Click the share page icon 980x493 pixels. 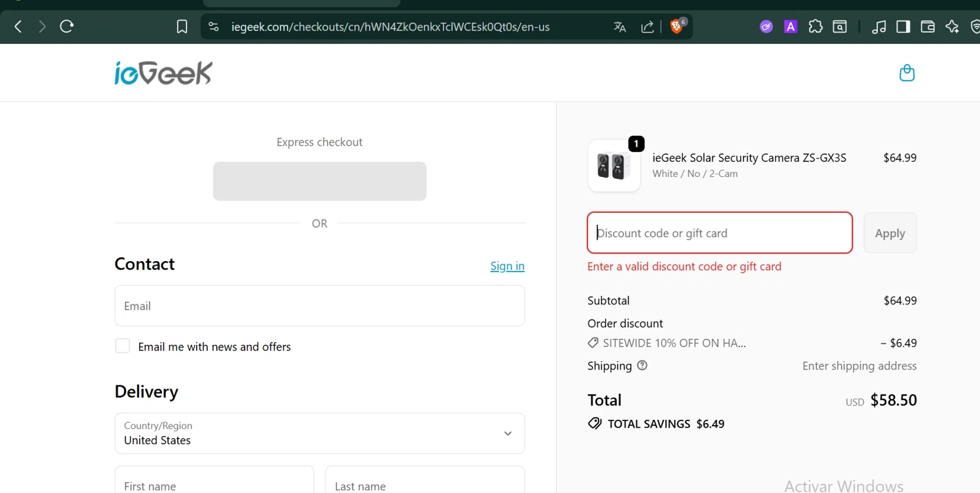[647, 27]
